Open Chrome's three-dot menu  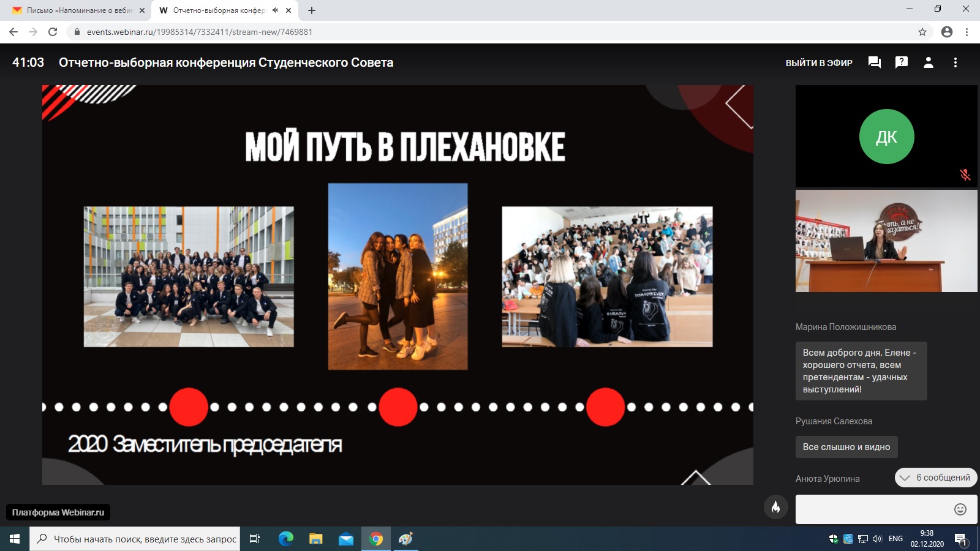pos(967,32)
